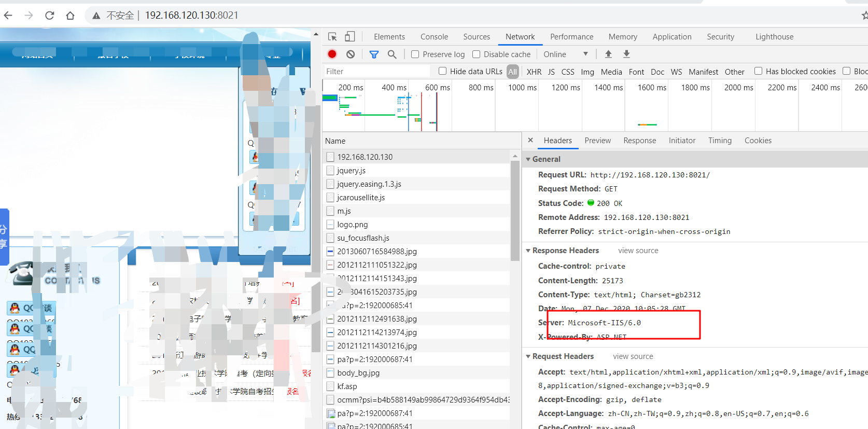Open the Response tab of request
This screenshot has height=429, width=868.
pyautogui.click(x=640, y=141)
